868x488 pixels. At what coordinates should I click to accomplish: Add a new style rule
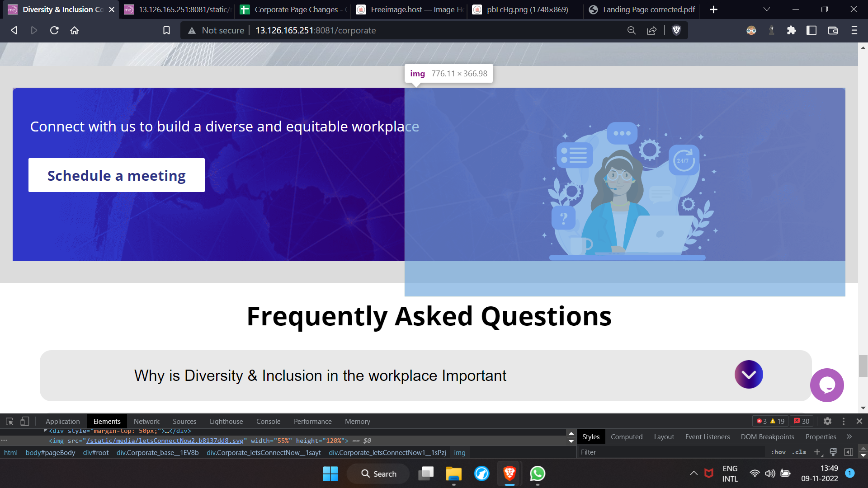817,452
